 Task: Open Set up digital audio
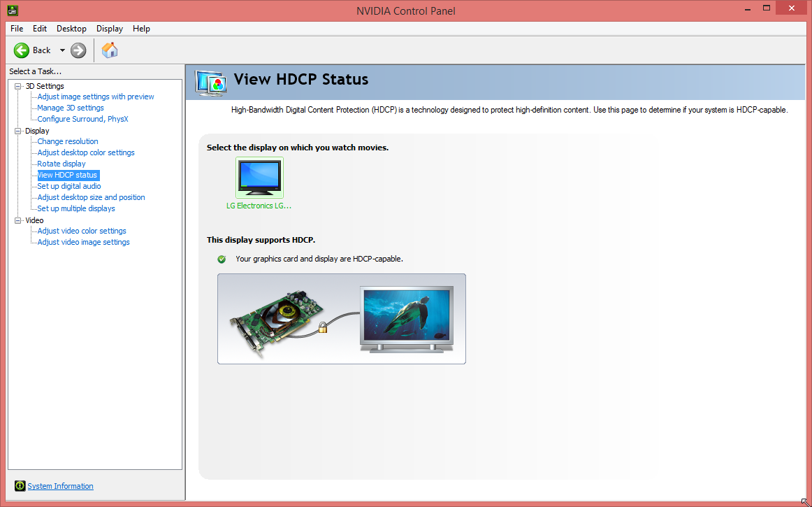(x=69, y=186)
